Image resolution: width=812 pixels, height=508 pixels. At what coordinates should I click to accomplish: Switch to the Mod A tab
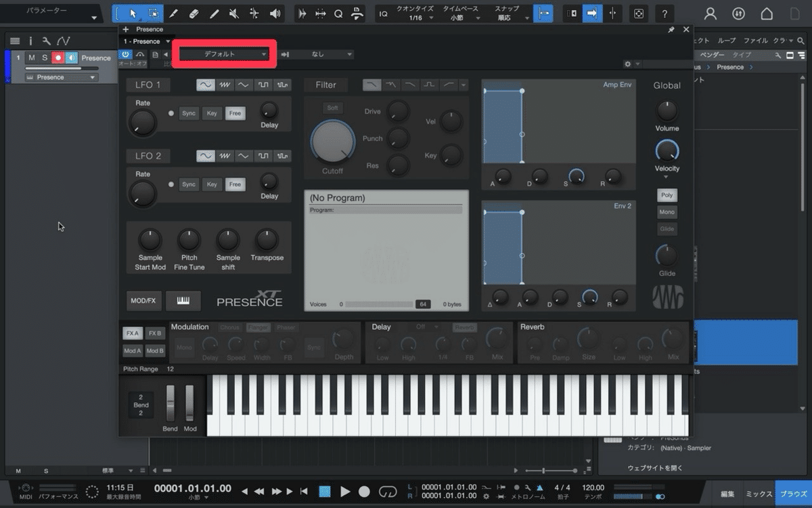(x=133, y=350)
